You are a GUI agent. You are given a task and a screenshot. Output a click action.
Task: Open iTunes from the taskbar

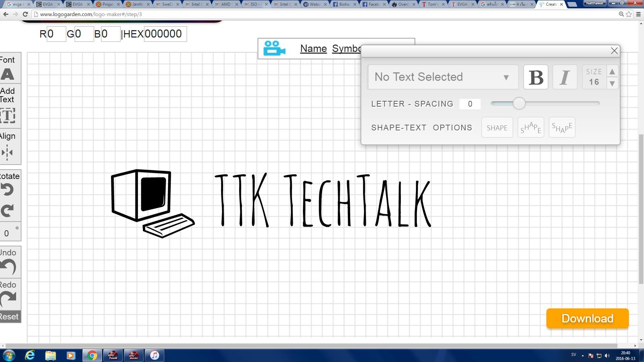click(x=154, y=355)
